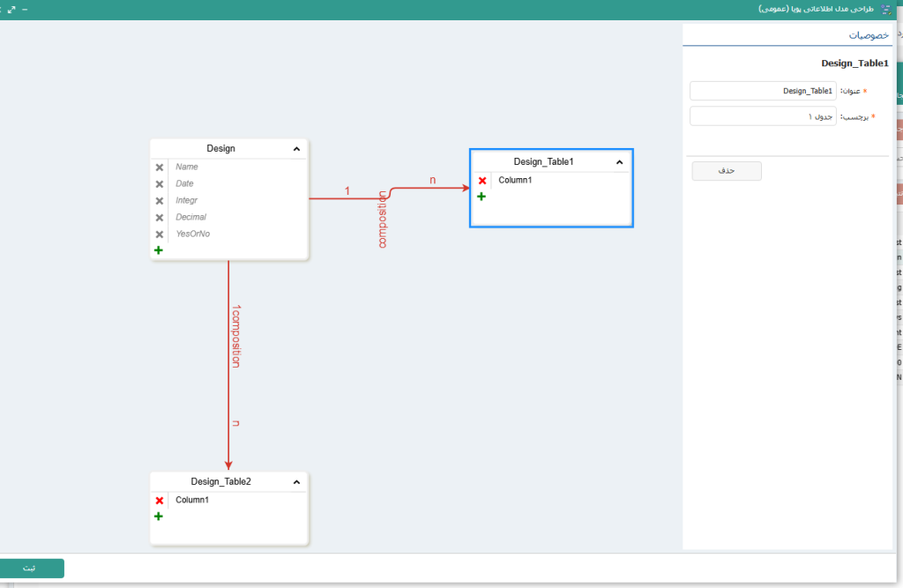Collapse the Design table box

(296, 149)
